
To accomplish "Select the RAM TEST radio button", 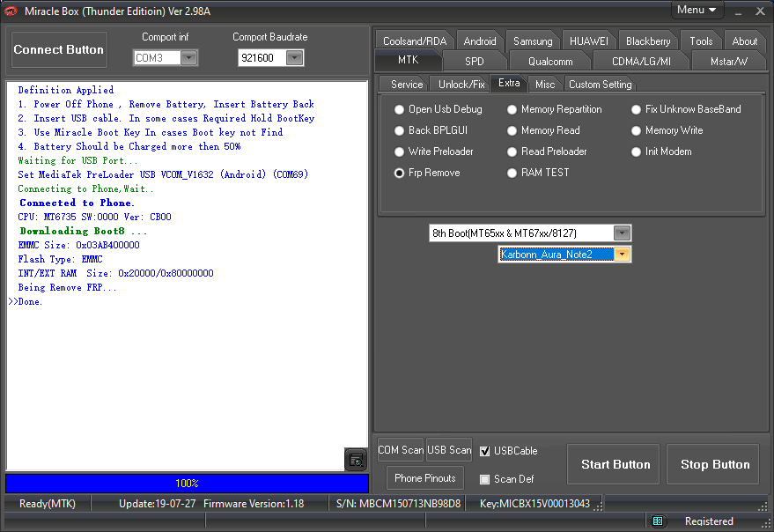I will [x=539, y=173].
